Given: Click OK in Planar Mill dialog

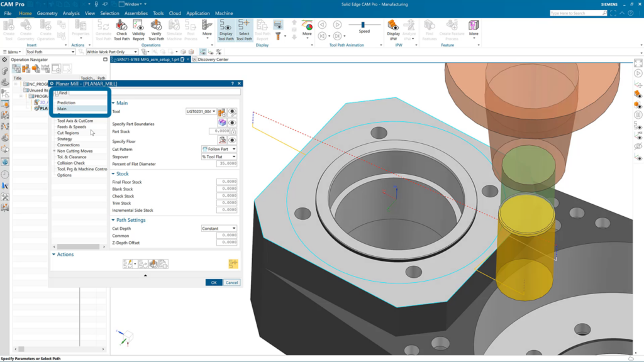Looking at the screenshot, I should (214, 282).
